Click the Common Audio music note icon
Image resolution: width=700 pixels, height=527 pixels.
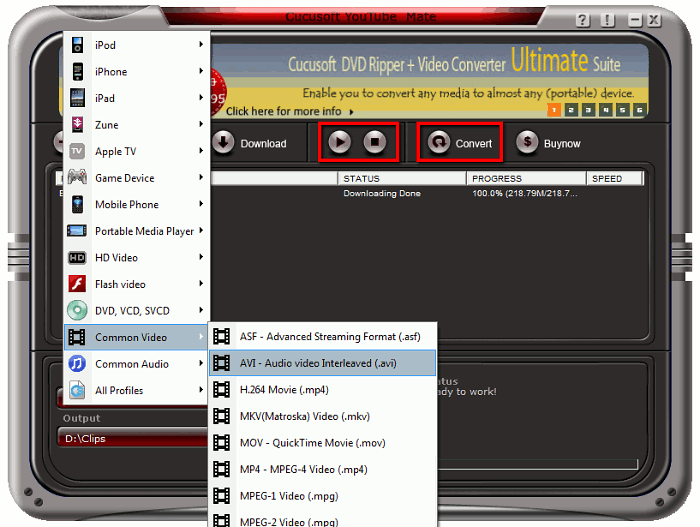pyautogui.click(x=77, y=364)
